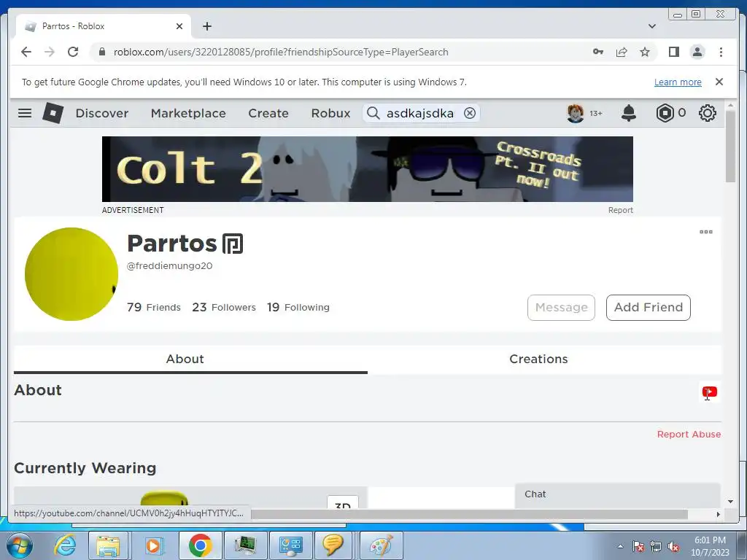The image size is (747, 560).
Task: Report the advertisement
Action: pyautogui.click(x=620, y=210)
